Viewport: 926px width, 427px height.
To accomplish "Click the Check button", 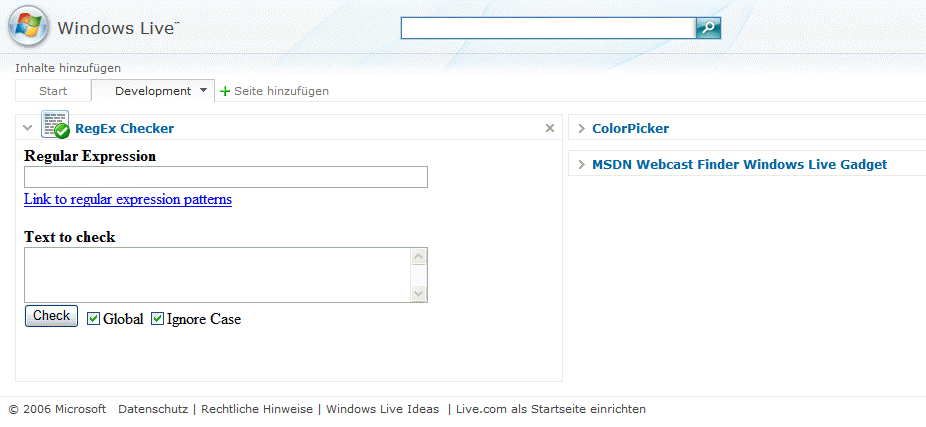I will [x=51, y=315].
